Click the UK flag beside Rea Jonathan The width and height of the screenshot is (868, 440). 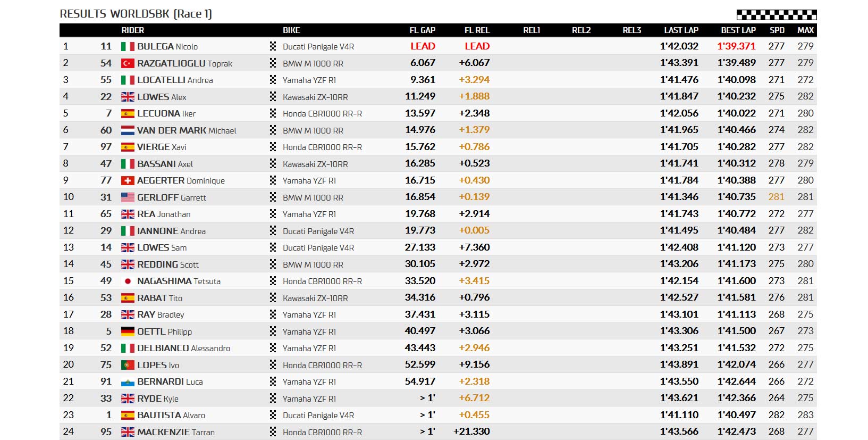click(128, 214)
